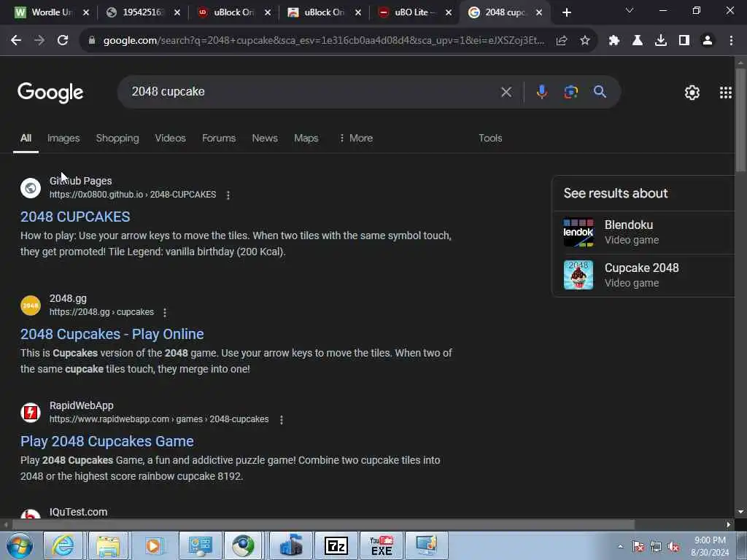Click the vertical page scrollbar thumb
Image resolution: width=747 pixels, height=560 pixels.
pos(740,120)
